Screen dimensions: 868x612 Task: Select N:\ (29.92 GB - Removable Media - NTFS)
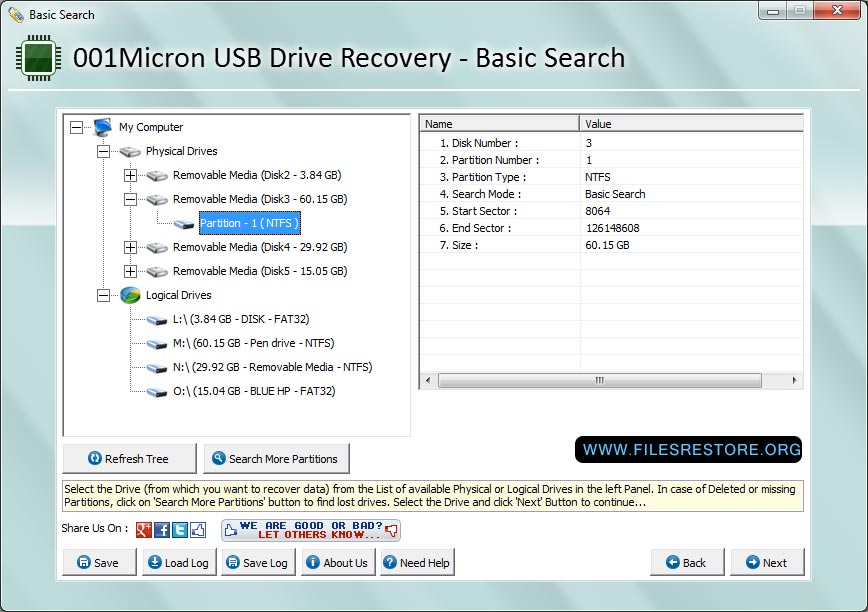tap(272, 367)
